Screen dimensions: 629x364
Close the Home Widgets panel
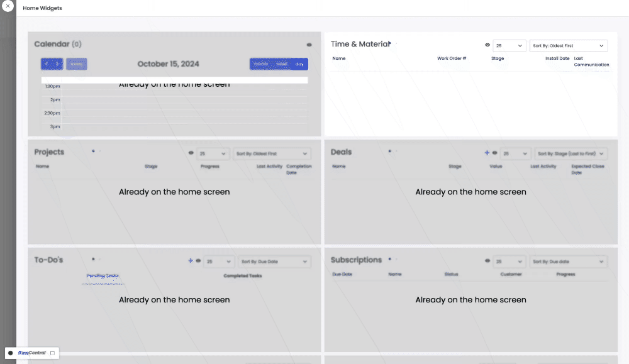click(x=8, y=6)
